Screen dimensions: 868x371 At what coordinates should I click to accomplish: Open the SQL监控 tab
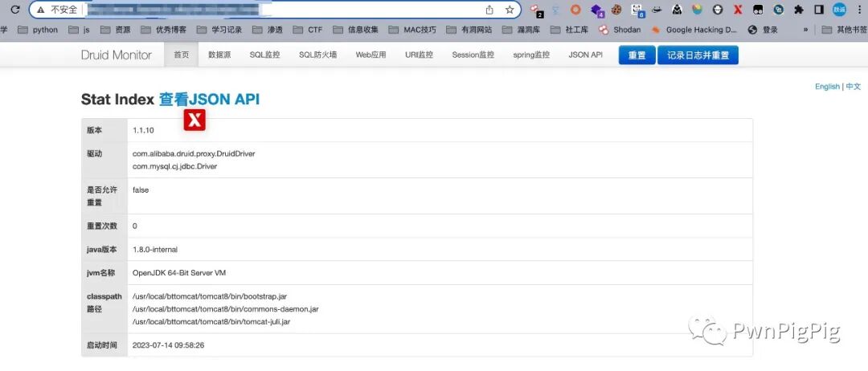click(264, 55)
